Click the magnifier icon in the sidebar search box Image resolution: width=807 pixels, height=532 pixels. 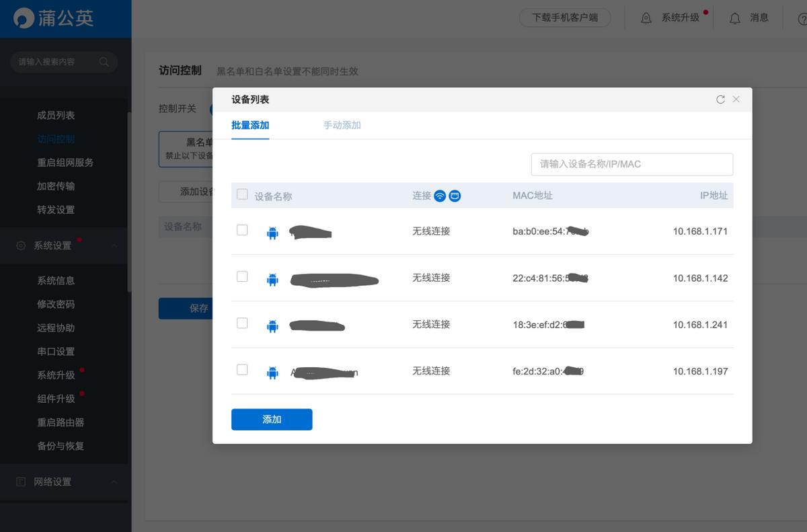point(104,61)
